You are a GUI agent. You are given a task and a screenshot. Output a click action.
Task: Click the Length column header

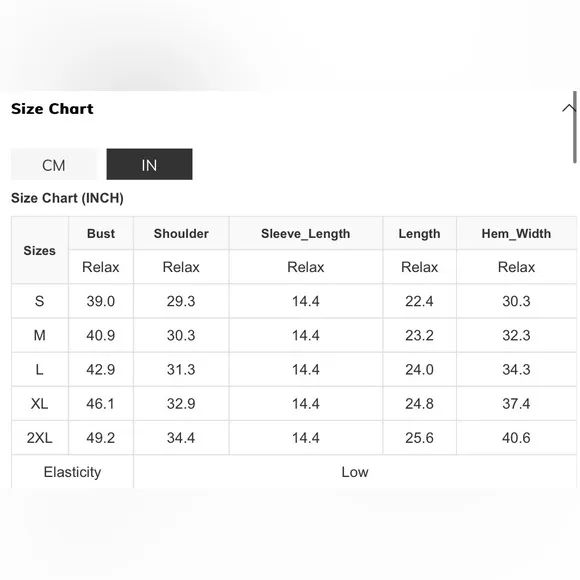pos(419,233)
